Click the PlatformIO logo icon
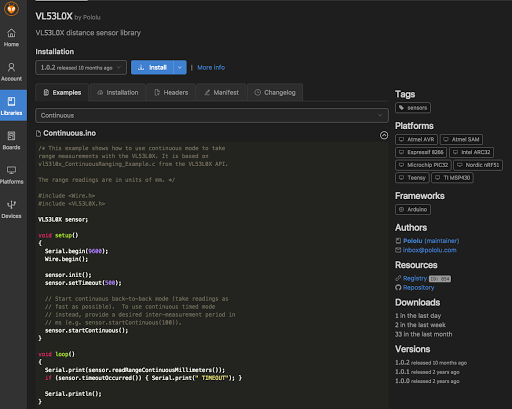 click(x=11, y=9)
